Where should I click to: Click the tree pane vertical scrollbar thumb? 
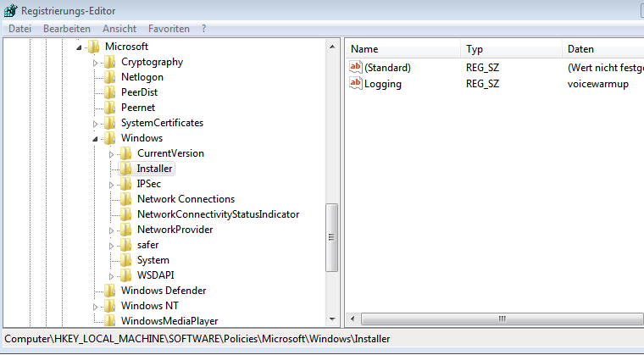332,237
